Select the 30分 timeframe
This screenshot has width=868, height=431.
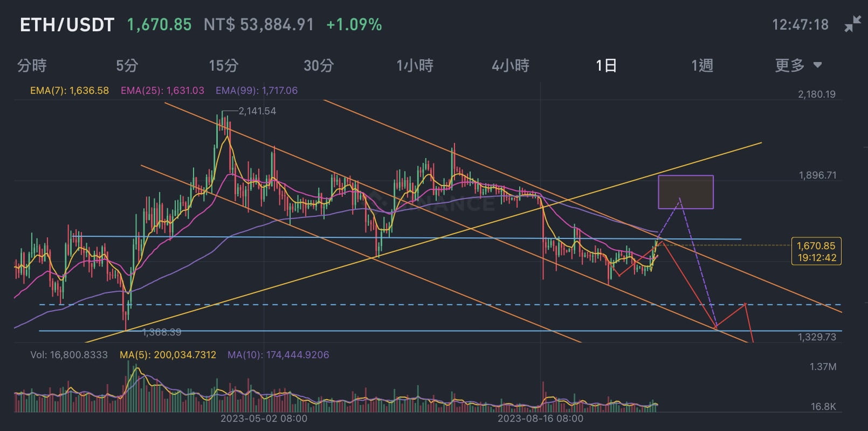pyautogui.click(x=319, y=66)
